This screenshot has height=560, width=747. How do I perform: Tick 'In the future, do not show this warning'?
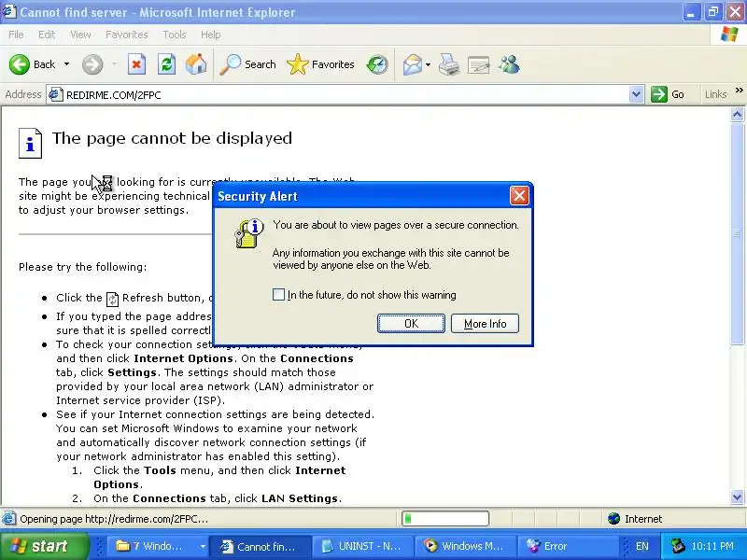tap(278, 294)
